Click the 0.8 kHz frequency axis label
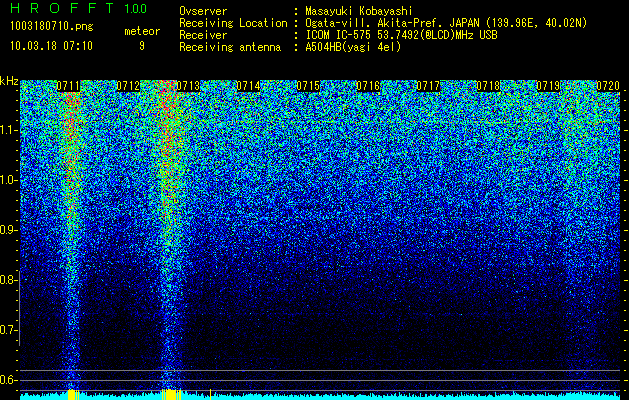The width and height of the screenshot is (629, 400). click(x=8, y=280)
